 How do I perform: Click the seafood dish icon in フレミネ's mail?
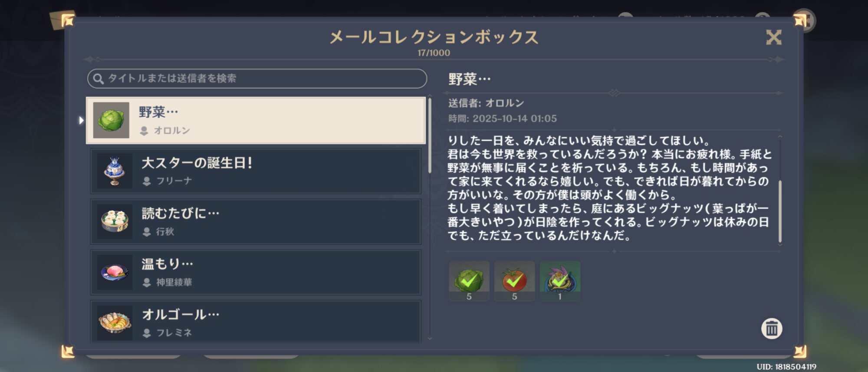point(115,323)
